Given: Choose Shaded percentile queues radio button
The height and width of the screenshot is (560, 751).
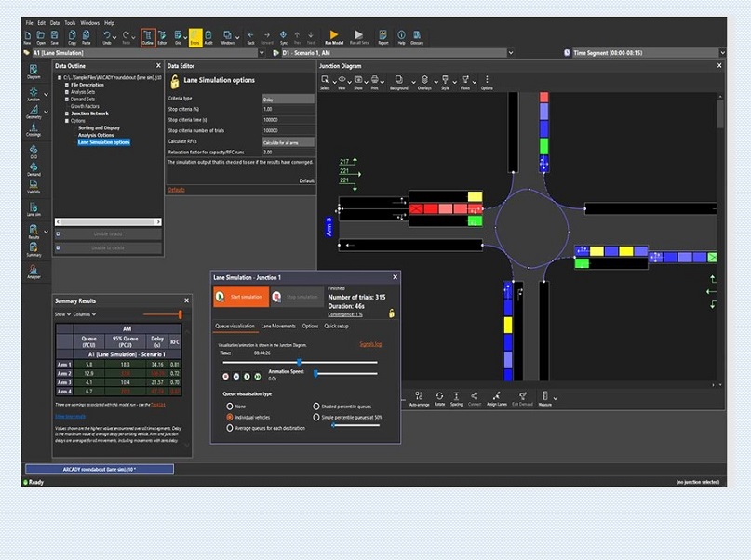Looking at the screenshot, I should [316, 406].
